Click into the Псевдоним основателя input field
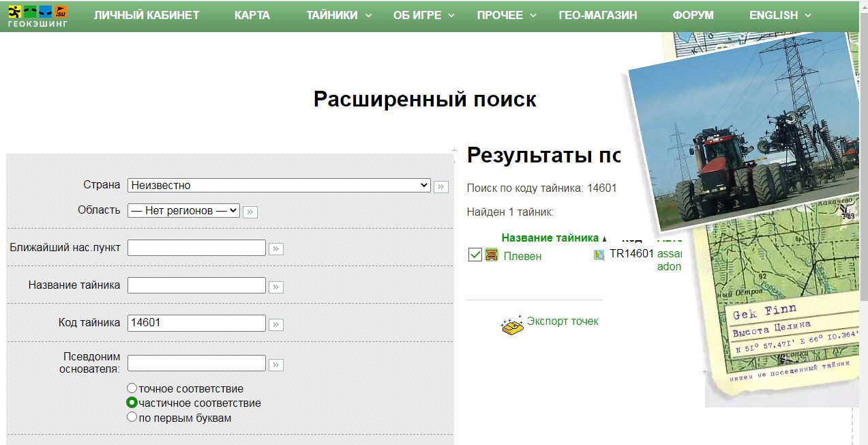 click(x=196, y=363)
